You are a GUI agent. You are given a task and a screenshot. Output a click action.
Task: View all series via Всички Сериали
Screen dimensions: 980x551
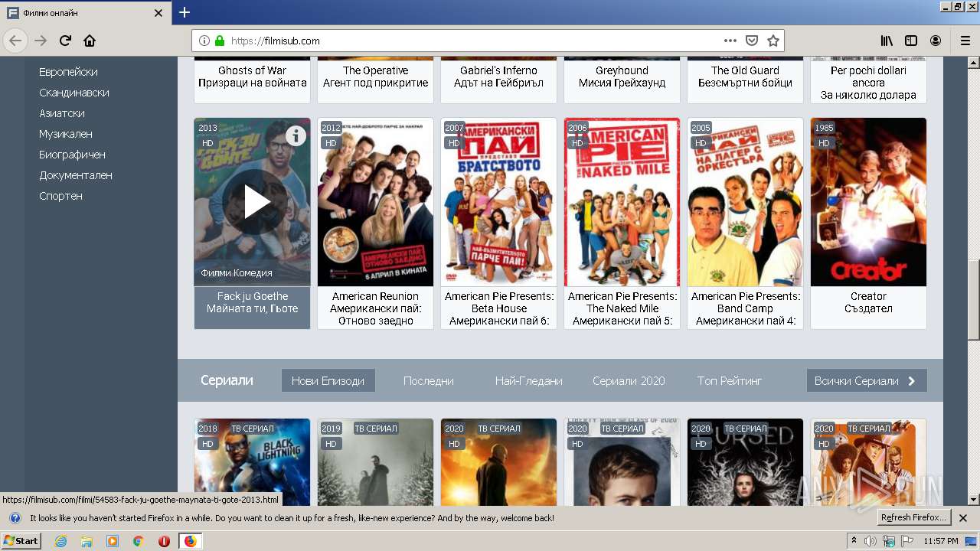click(x=867, y=381)
